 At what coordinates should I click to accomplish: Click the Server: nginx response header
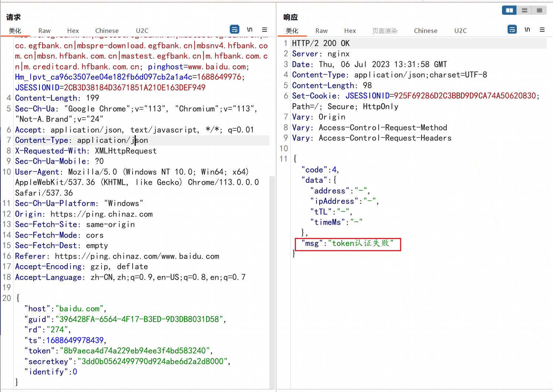(x=321, y=54)
